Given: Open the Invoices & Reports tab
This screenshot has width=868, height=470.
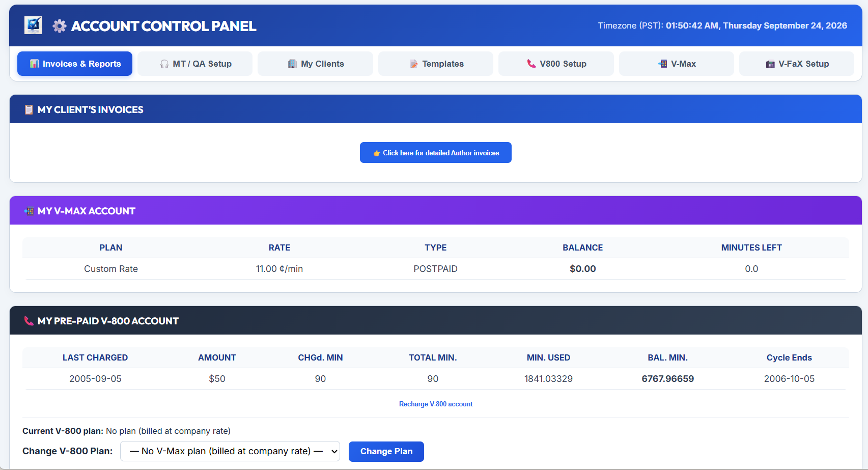Looking at the screenshot, I should point(75,64).
